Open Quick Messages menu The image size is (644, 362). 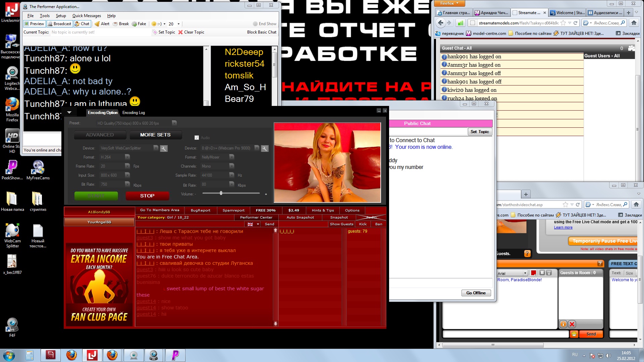tap(87, 16)
